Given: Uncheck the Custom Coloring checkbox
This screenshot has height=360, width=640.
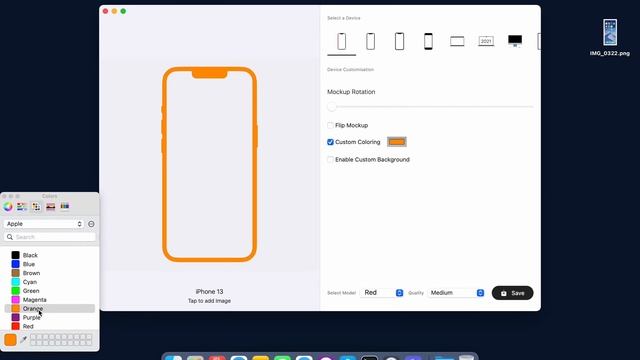Looking at the screenshot, I should coord(330,142).
